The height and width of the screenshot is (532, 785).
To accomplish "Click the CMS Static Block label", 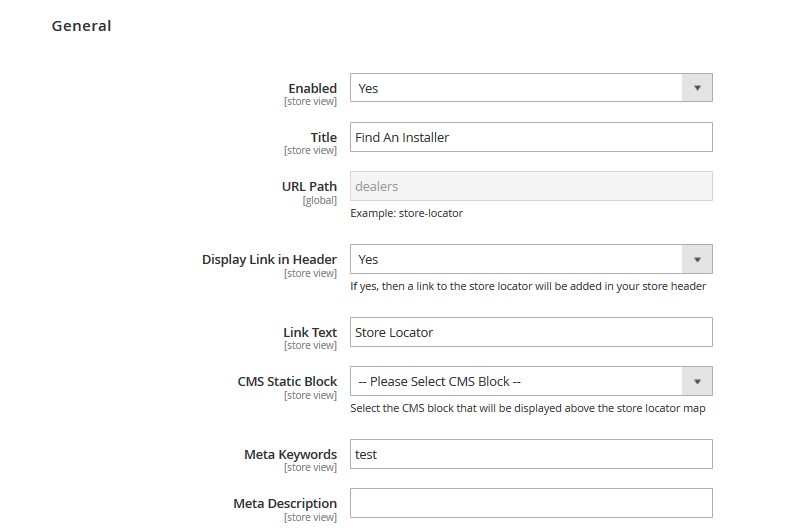I will click(x=287, y=382).
